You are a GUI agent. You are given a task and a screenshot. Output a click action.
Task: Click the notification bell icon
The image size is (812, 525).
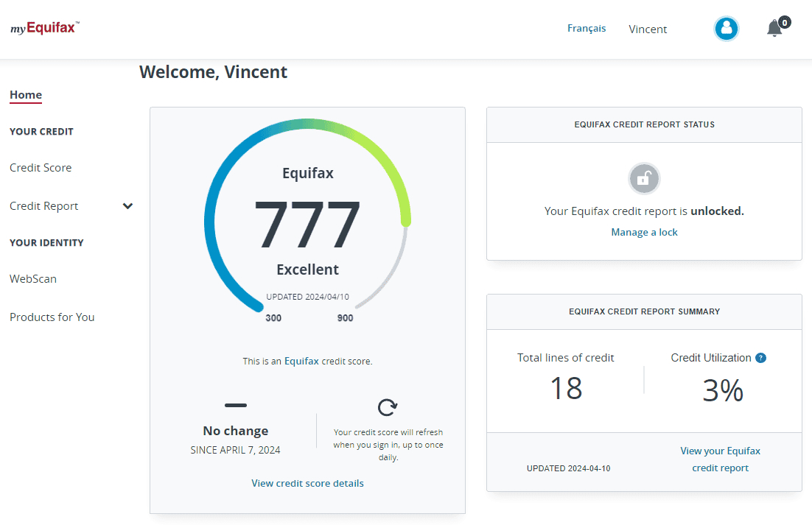coord(774,29)
